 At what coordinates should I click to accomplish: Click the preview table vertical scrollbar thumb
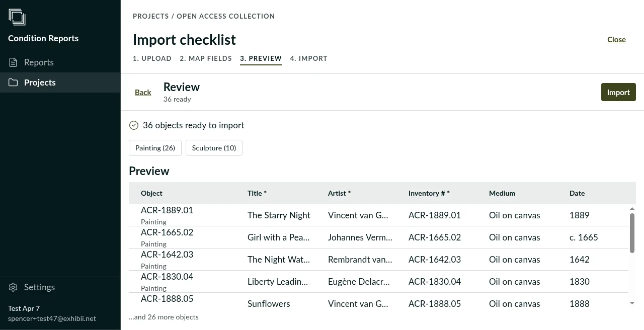(632, 233)
